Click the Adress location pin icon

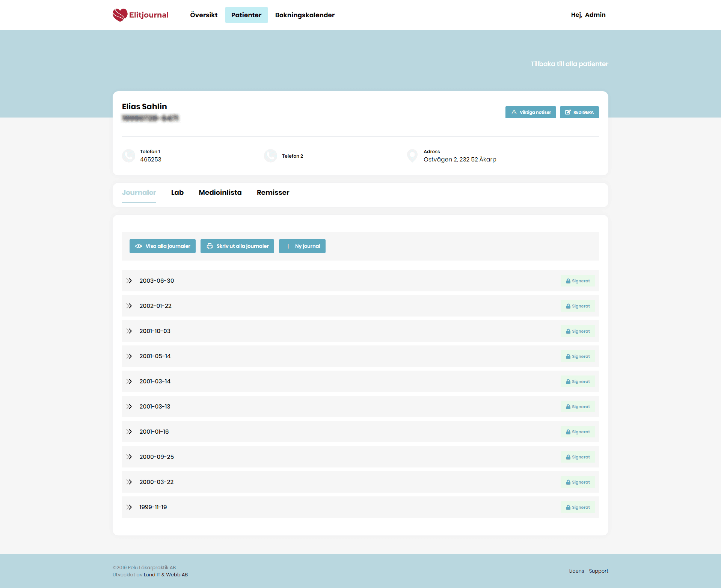[412, 155]
